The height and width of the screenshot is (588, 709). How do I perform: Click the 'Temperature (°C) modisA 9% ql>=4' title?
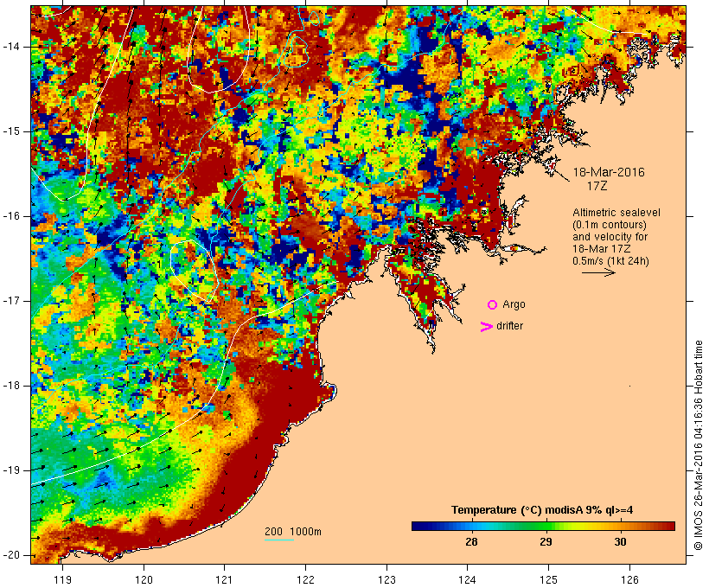[542, 510]
